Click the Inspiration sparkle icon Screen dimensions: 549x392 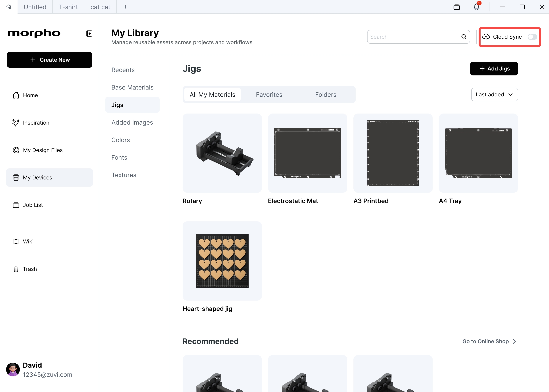click(x=16, y=123)
